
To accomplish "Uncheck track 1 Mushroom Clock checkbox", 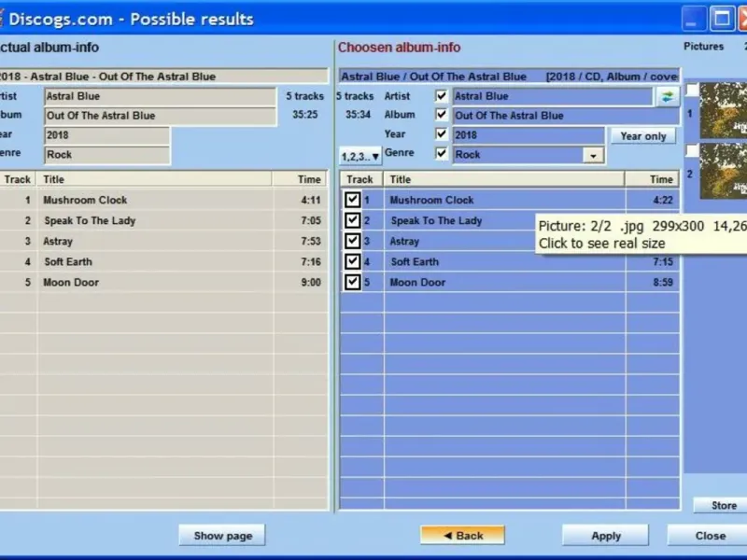I will [x=353, y=200].
